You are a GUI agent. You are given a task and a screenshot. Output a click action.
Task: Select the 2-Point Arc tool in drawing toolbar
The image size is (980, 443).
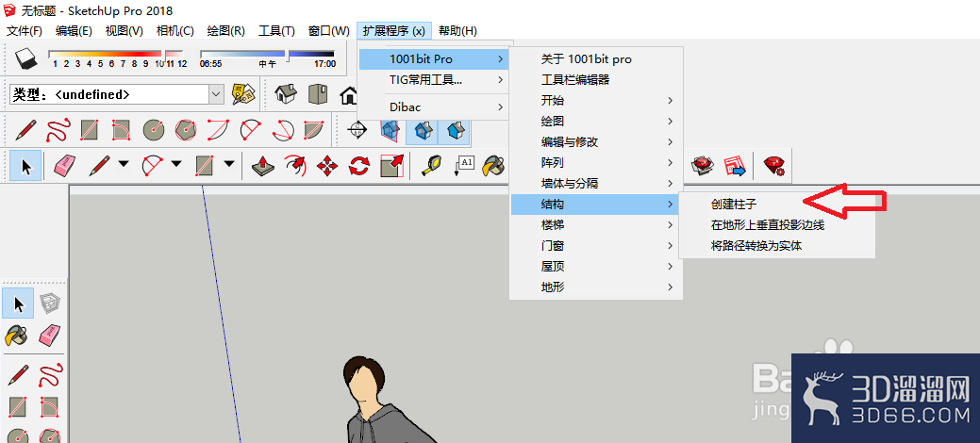(x=250, y=130)
